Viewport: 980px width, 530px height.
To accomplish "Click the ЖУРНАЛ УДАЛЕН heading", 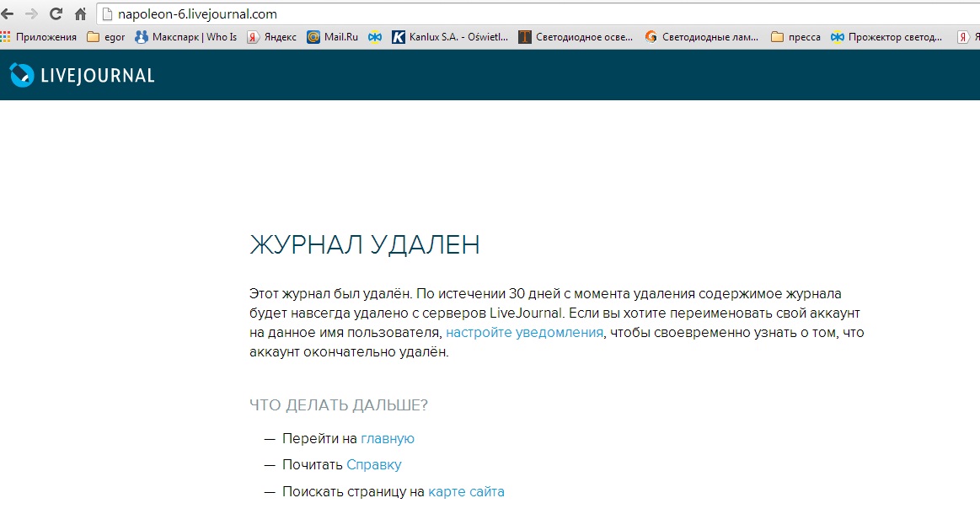I will coord(364,244).
